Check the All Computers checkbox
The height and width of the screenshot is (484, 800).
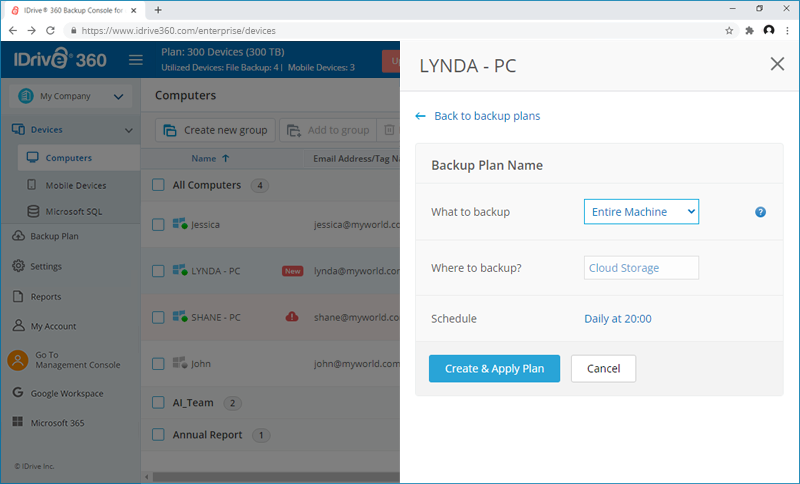click(158, 185)
